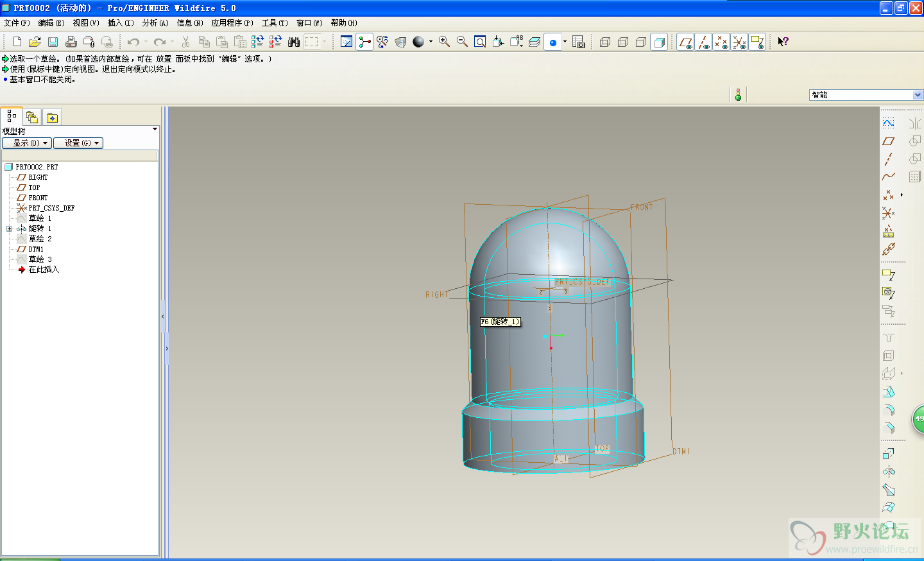Screen dimensions: 924x561
Task: Toggle datum axes display
Action: [x=703, y=42]
